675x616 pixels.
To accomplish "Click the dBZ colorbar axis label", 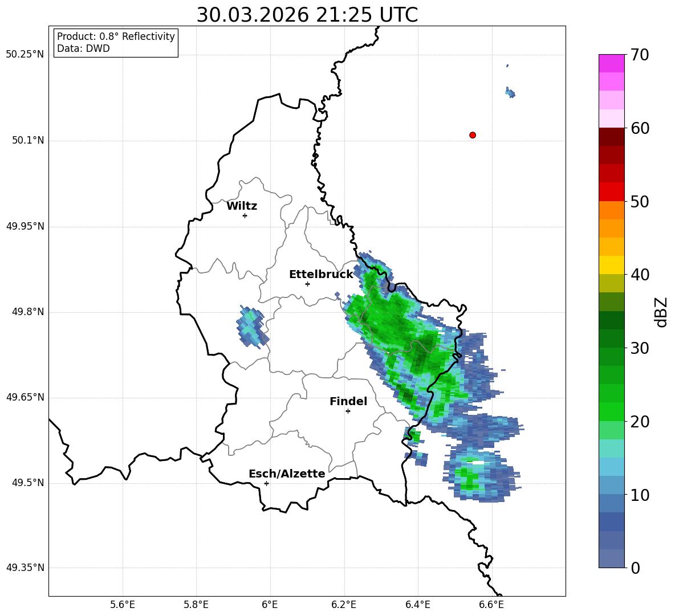I will tap(662, 312).
